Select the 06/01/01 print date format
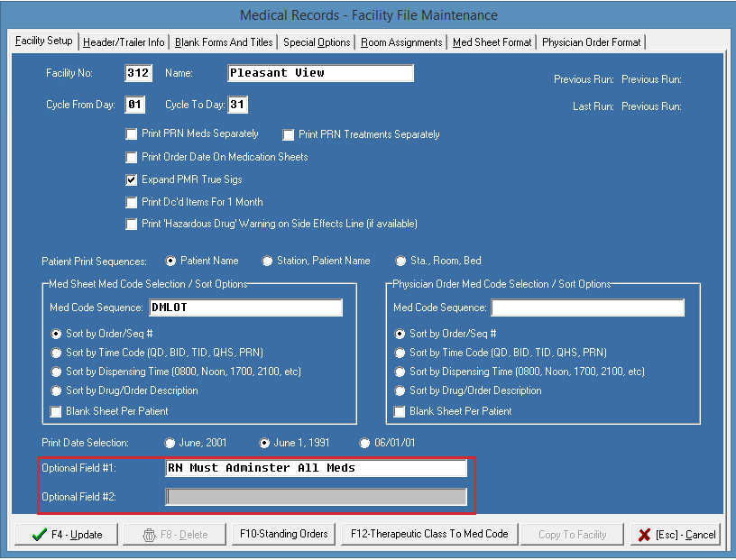The image size is (736, 560). (x=364, y=444)
